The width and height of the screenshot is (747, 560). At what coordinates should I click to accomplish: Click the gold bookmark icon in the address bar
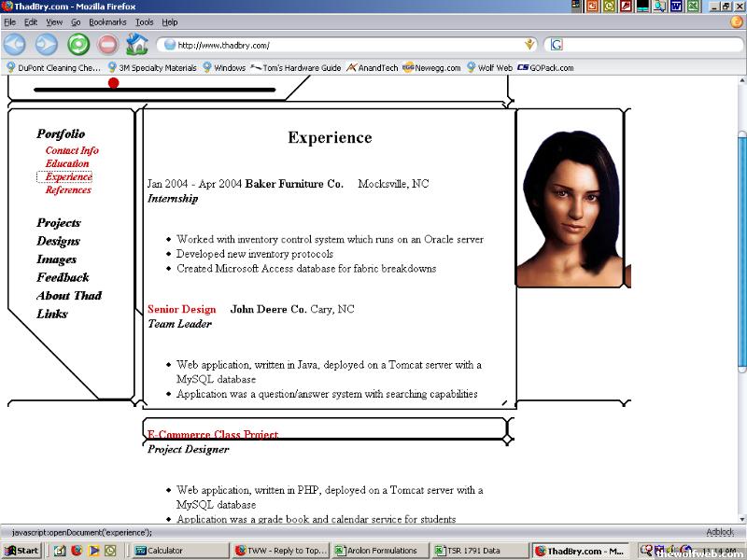pyautogui.click(x=529, y=44)
